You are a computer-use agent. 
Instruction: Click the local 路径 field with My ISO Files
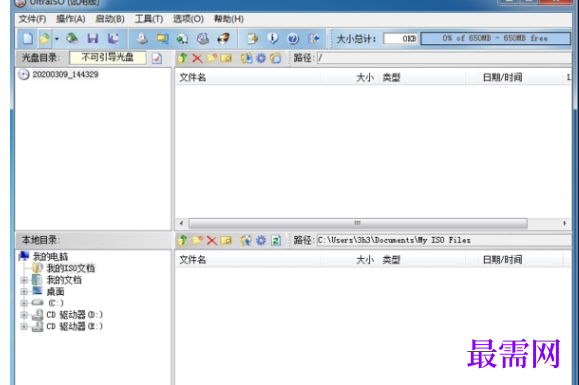(x=444, y=241)
